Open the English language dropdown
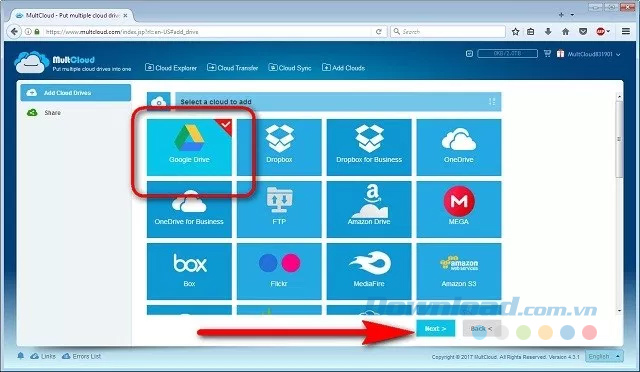 point(604,356)
